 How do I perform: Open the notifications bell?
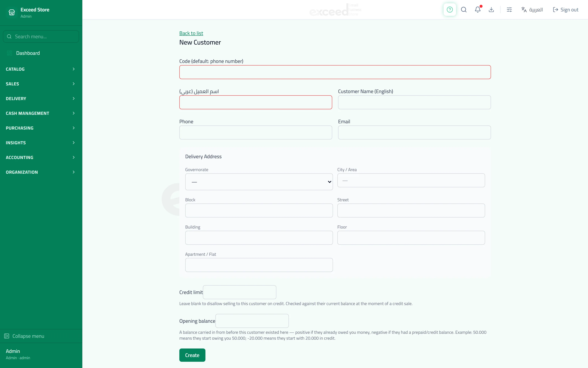[x=478, y=10]
